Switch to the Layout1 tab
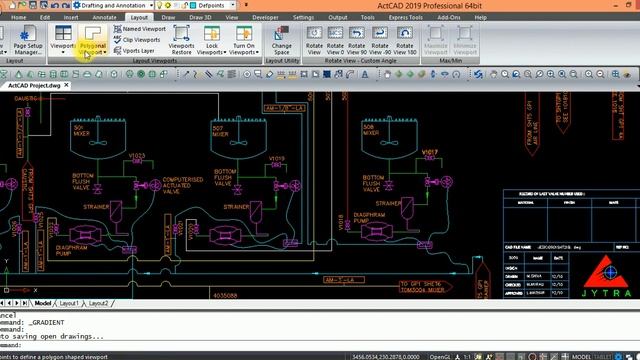This screenshot has width=640, height=360. [x=69, y=303]
